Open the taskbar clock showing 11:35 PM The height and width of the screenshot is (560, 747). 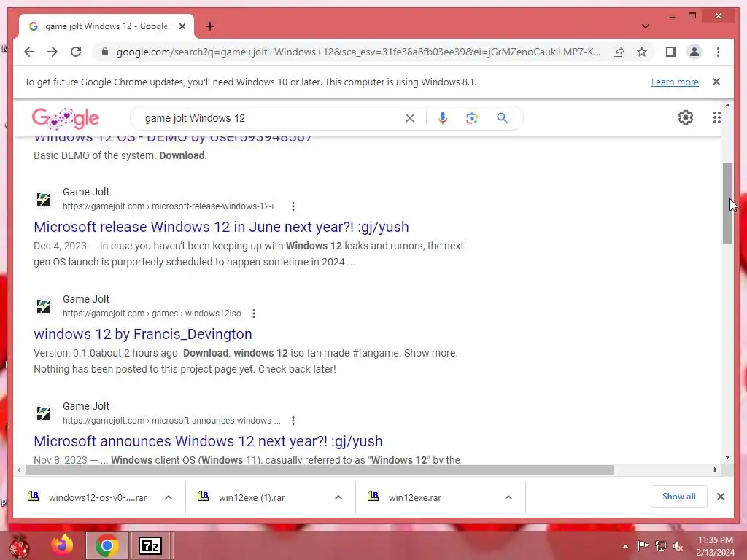[715, 546]
